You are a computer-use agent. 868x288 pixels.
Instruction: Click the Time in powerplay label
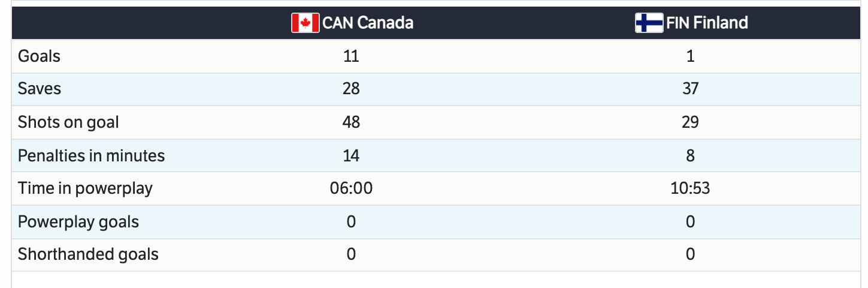click(x=85, y=188)
